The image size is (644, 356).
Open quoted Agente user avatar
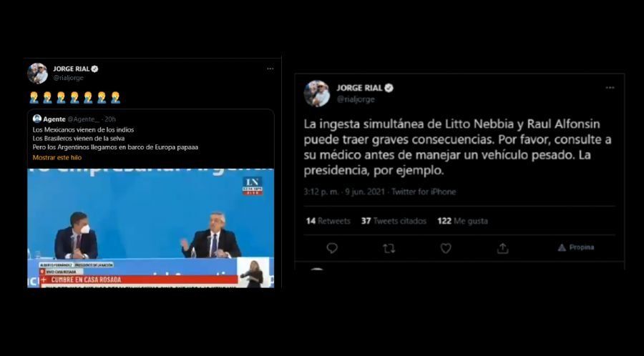37,119
